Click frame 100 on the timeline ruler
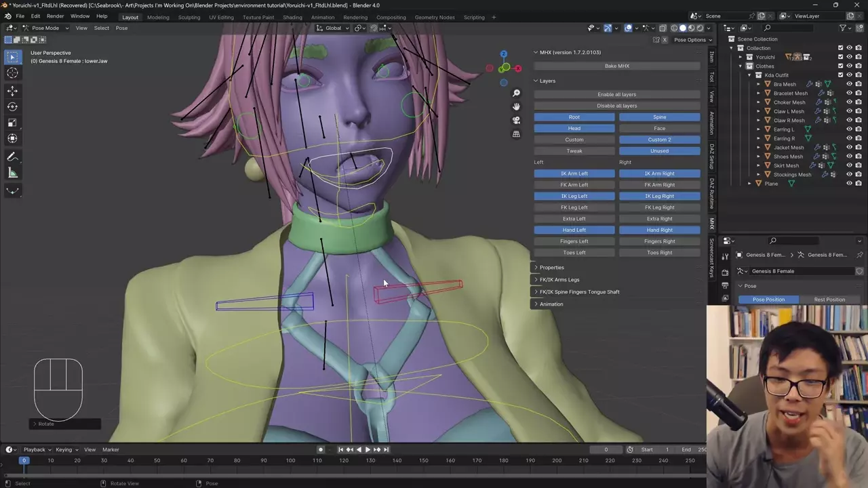 coord(290,461)
